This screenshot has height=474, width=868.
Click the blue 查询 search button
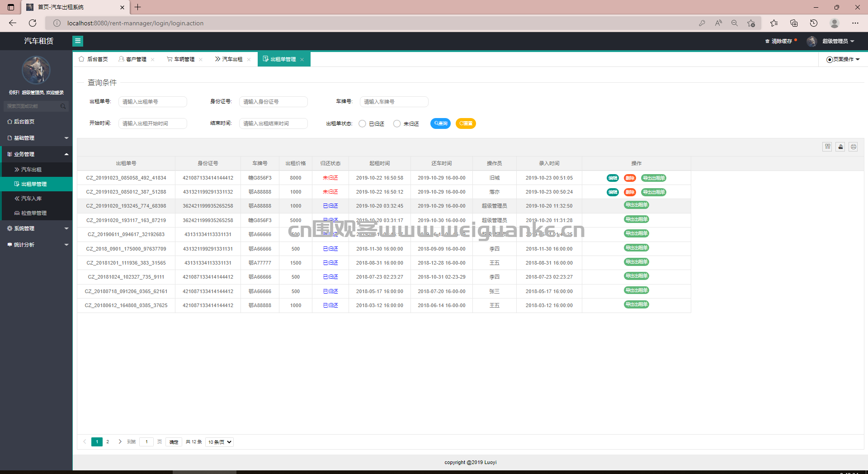coord(440,123)
